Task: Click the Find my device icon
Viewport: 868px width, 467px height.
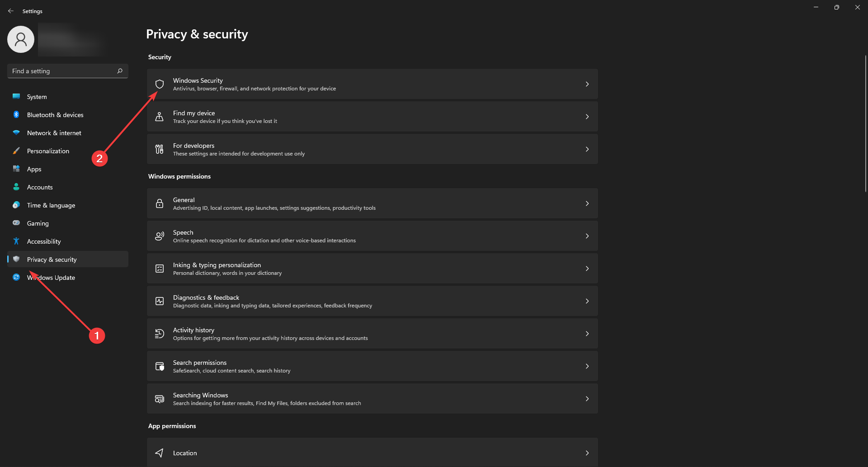Action: coord(160,117)
